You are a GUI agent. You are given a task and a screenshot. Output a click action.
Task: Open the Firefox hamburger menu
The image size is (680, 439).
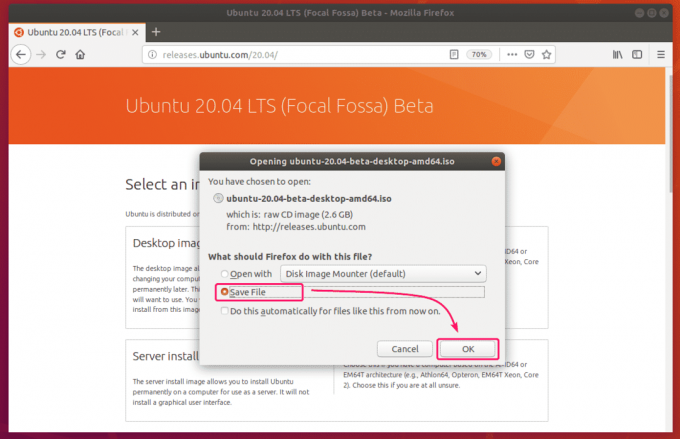pyautogui.click(x=661, y=55)
